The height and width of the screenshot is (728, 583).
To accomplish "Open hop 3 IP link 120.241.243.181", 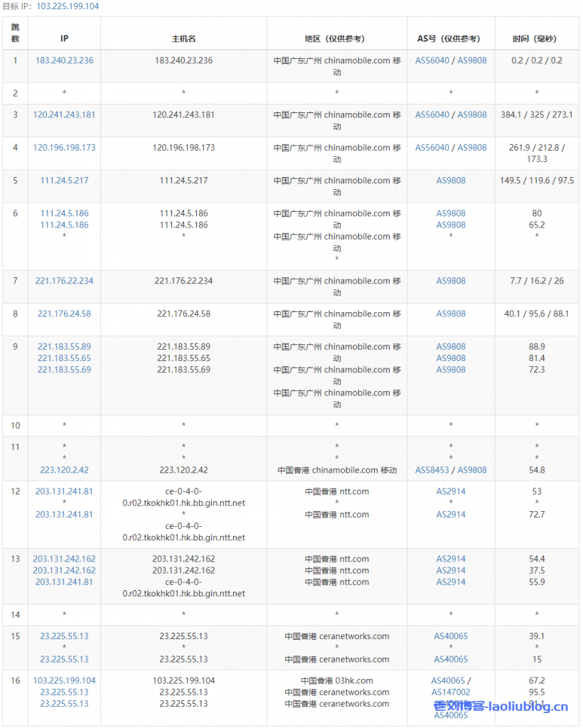I will coord(64,114).
